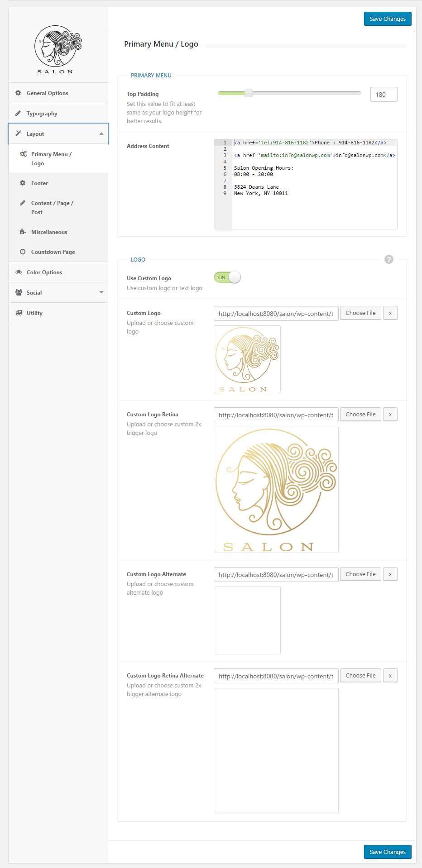Viewport: 422px width, 868px height.
Task: Click the people icon next to Social
Action: tap(19, 292)
